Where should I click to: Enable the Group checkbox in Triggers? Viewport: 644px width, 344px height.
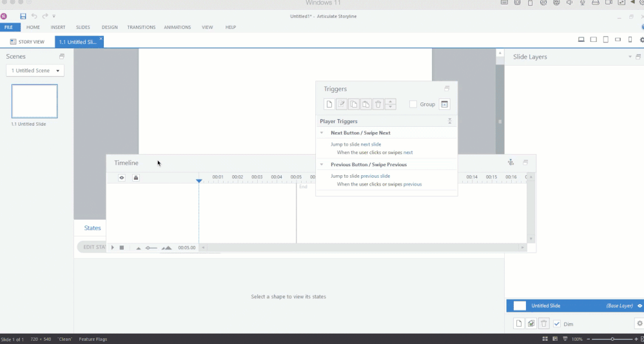[x=413, y=104]
